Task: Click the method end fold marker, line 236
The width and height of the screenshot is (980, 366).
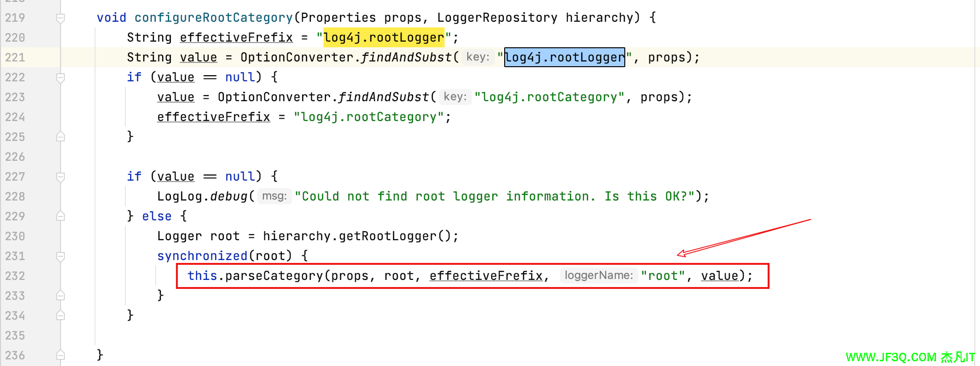Action: coord(61,355)
